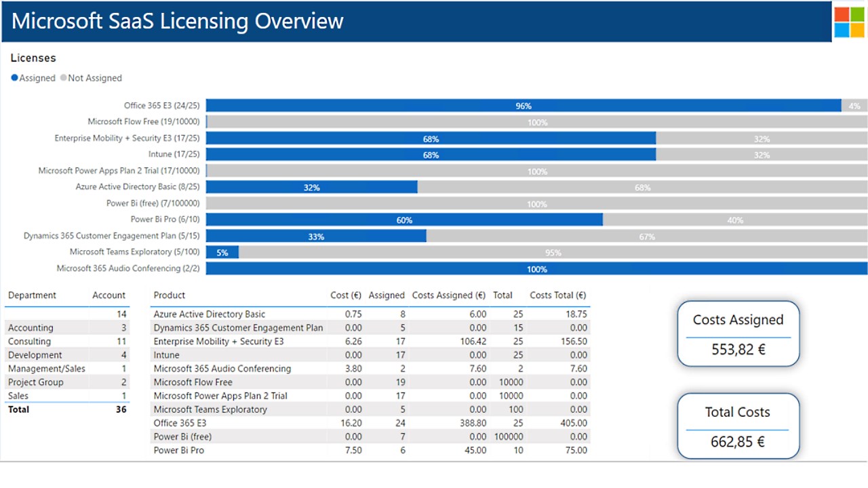The image size is (868, 488).
Task: Select the gray Not Assigned legend dot
Action: 64,78
